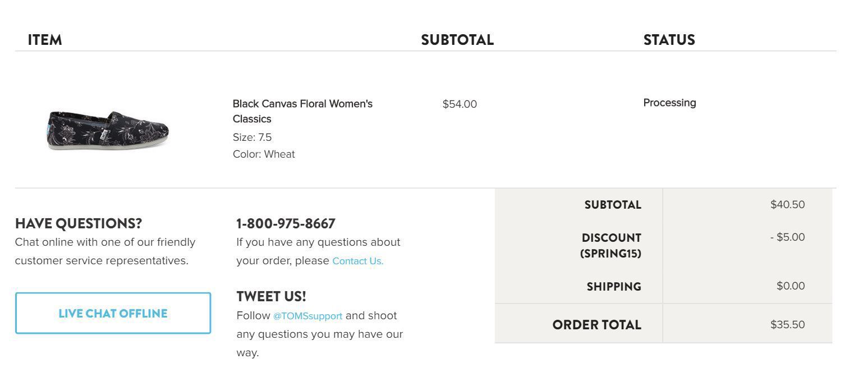The height and width of the screenshot is (377, 868).
Task: Follow the @TOMSsupport Twitter link
Action: [x=307, y=316]
